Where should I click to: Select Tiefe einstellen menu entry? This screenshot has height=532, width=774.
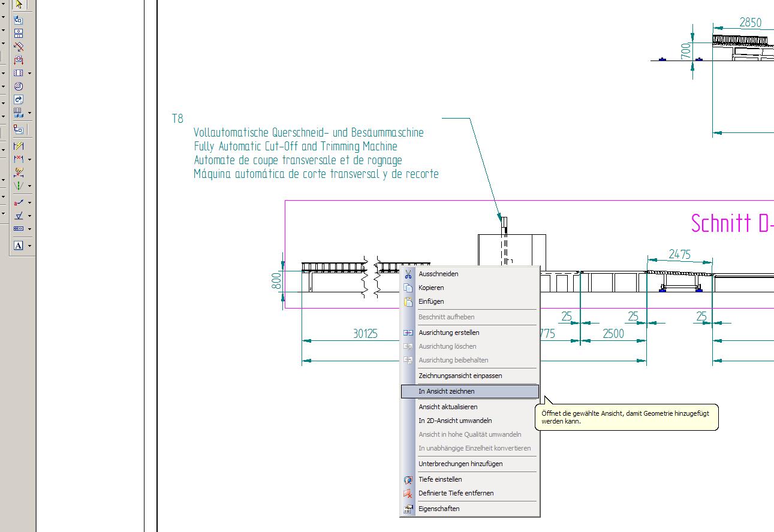pos(470,479)
